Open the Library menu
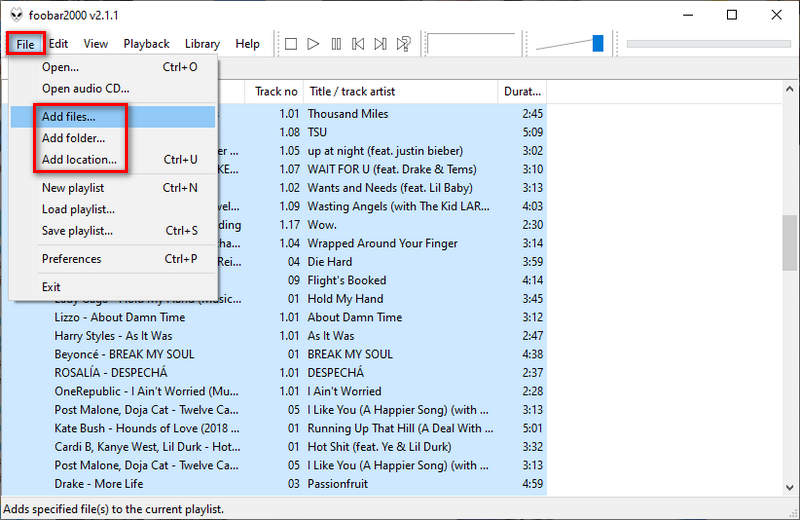This screenshot has height=520, width=800. 202,44
